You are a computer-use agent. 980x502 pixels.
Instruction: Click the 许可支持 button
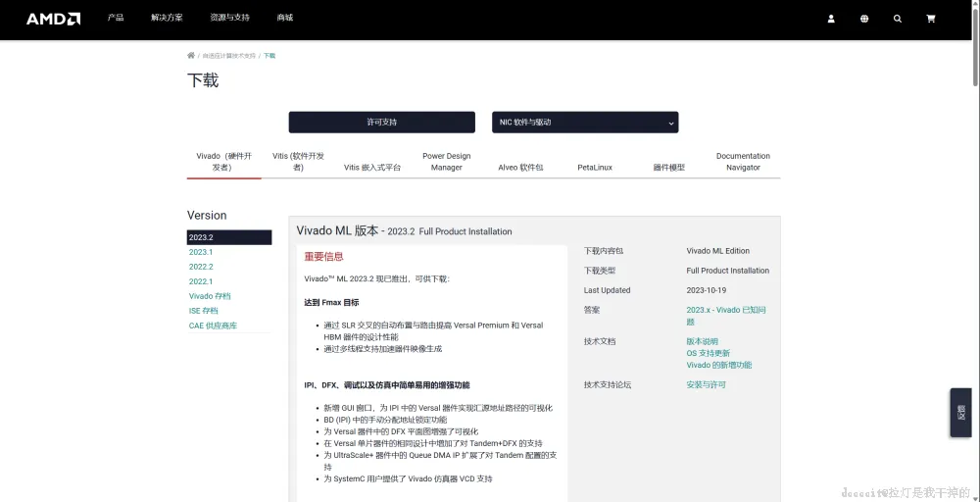(382, 123)
